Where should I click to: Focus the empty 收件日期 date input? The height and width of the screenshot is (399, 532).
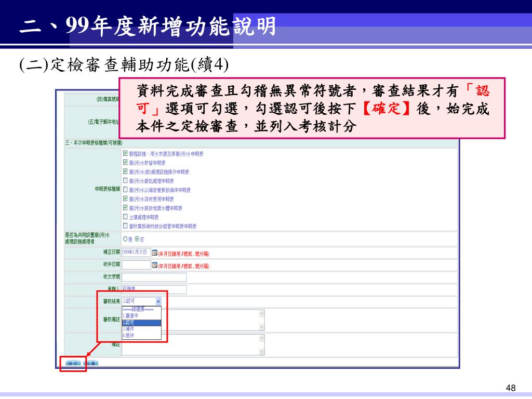136,265
